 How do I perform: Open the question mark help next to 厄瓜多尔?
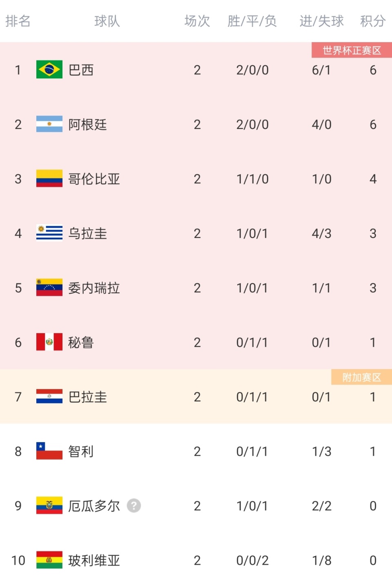pyautogui.click(x=134, y=506)
